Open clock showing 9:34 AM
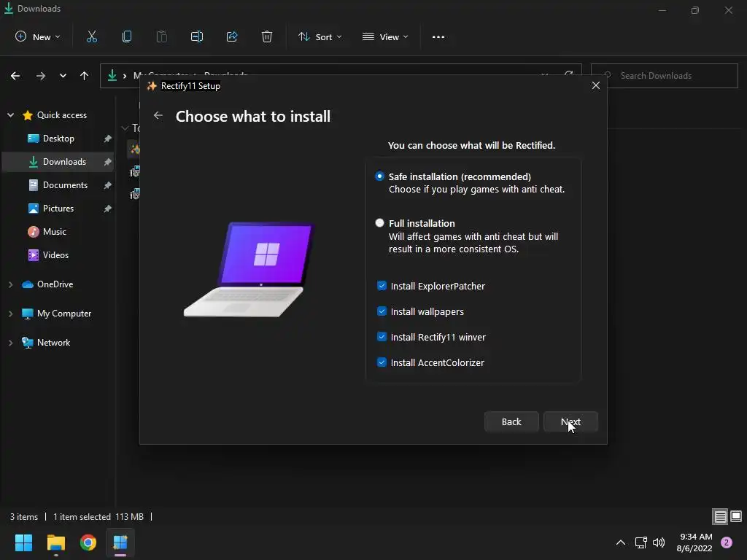 (694, 542)
